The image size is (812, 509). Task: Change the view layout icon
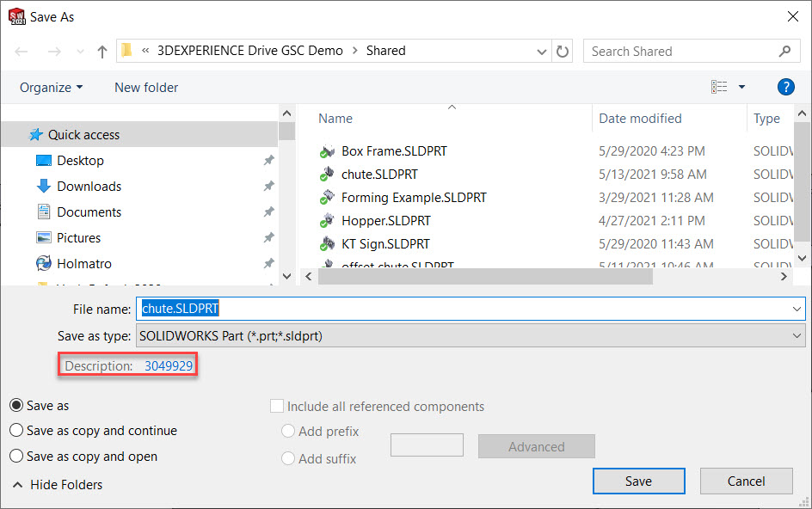[719, 87]
